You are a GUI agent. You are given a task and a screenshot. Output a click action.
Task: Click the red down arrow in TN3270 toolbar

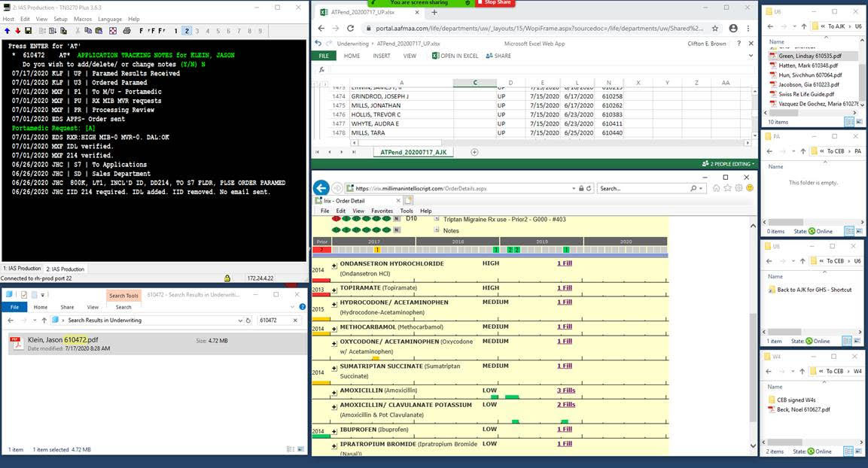(x=17, y=31)
